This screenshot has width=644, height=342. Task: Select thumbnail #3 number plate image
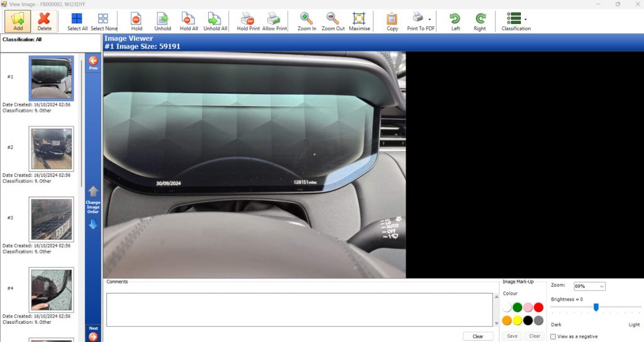point(52,219)
